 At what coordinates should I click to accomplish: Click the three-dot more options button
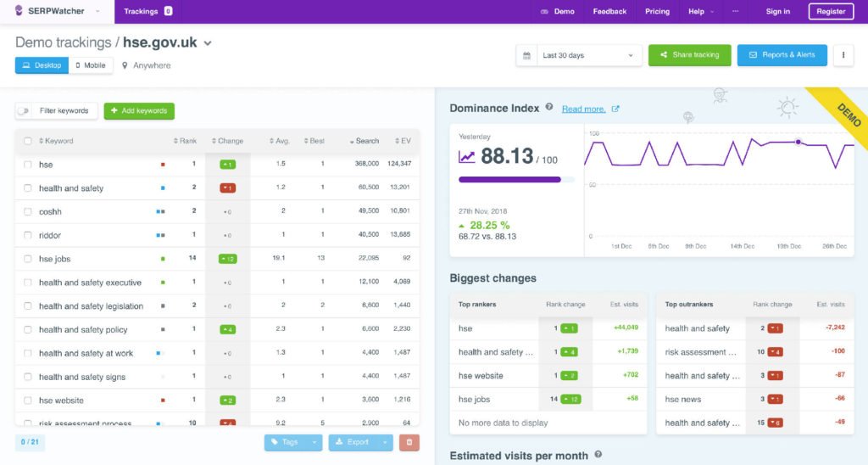point(843,55)
